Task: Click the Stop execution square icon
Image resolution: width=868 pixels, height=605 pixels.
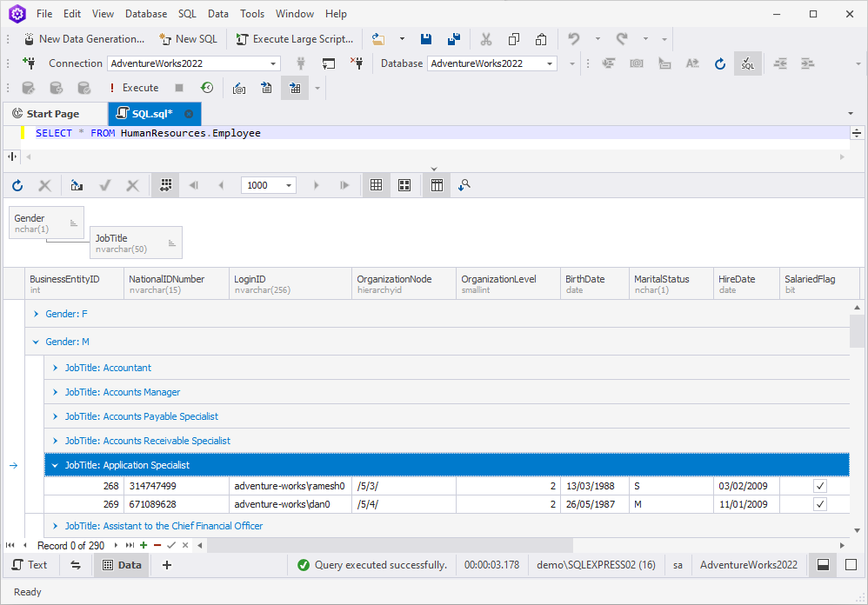Action: (x=179, y=88)
